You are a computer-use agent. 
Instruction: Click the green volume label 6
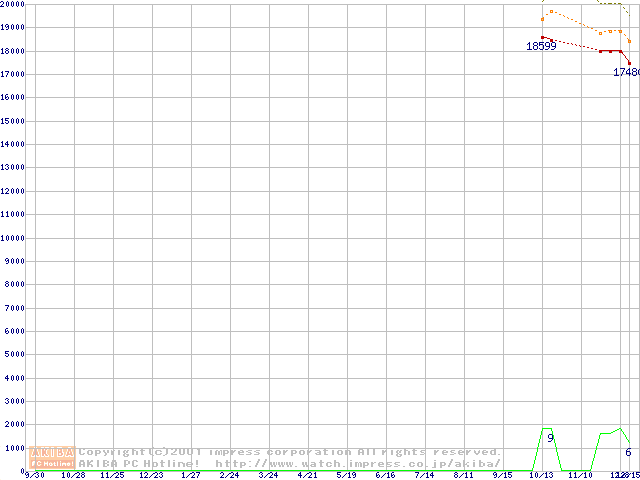[628, 453]
